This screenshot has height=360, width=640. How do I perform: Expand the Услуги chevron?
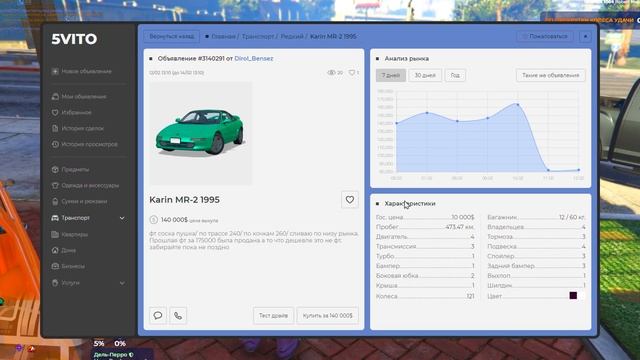tap(122, 283)
